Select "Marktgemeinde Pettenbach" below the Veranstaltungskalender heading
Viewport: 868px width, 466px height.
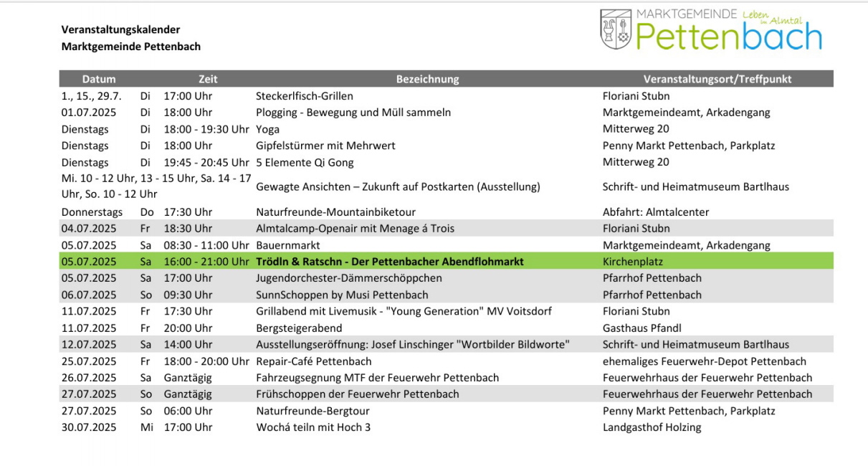point(130,47)
